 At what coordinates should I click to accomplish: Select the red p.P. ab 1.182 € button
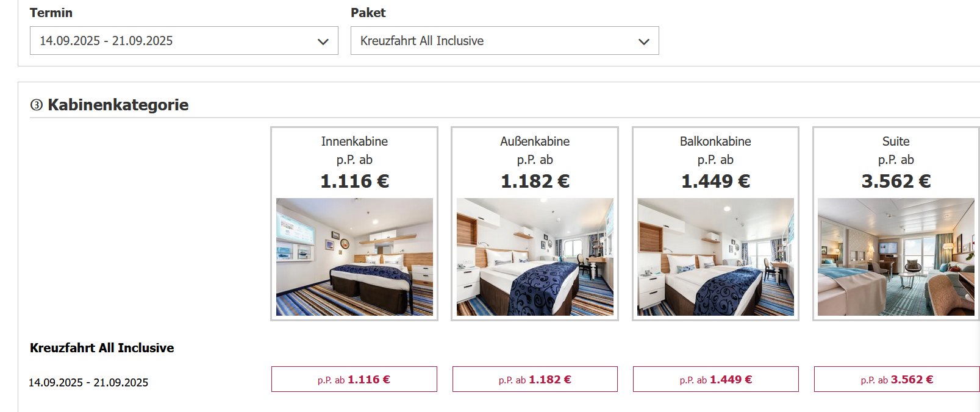[x=535, y=379]
